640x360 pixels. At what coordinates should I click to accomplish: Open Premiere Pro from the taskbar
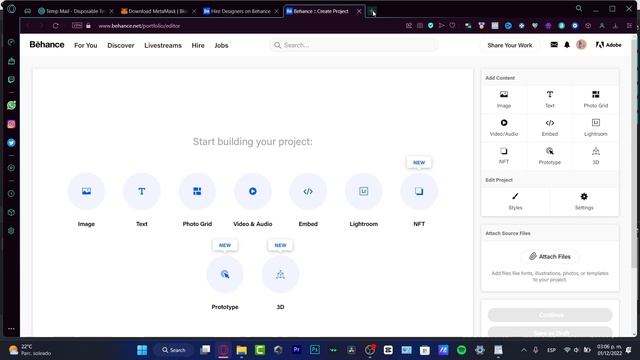[x=297, y=350]
